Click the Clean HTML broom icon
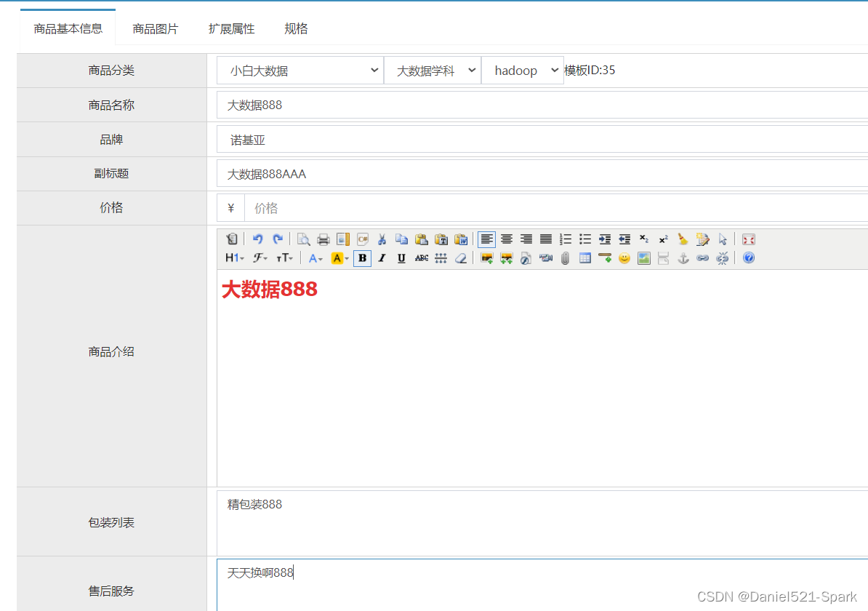 click(683, 239)
